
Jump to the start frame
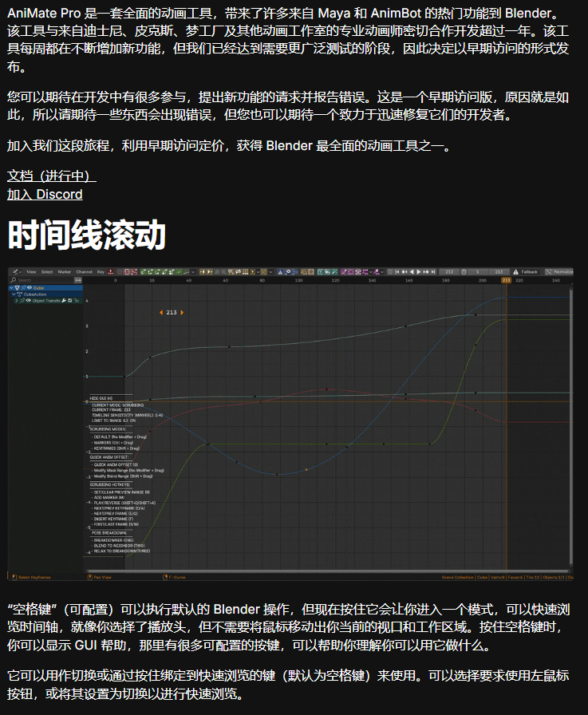click(397, 272)
